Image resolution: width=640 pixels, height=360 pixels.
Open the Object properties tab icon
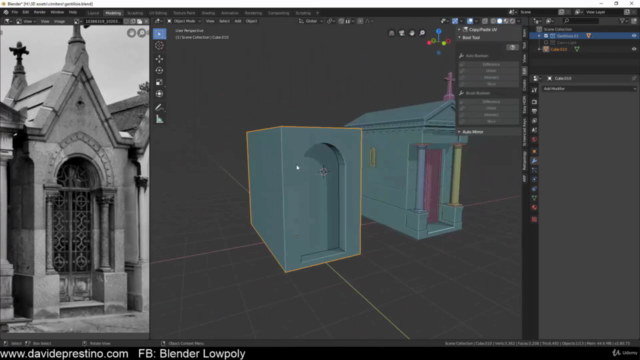tap(534, 151)
